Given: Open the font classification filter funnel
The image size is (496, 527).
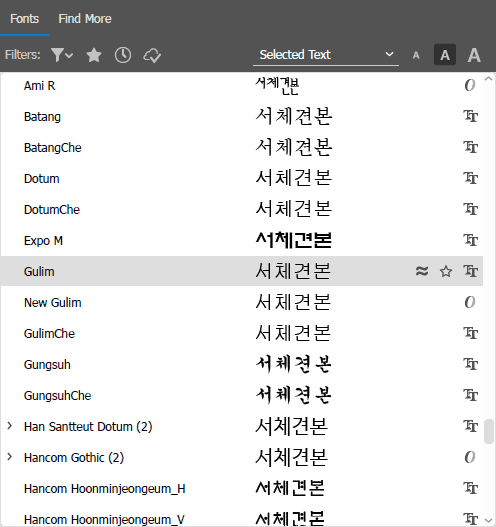Looking at the screenshot, I should [57, 55].
